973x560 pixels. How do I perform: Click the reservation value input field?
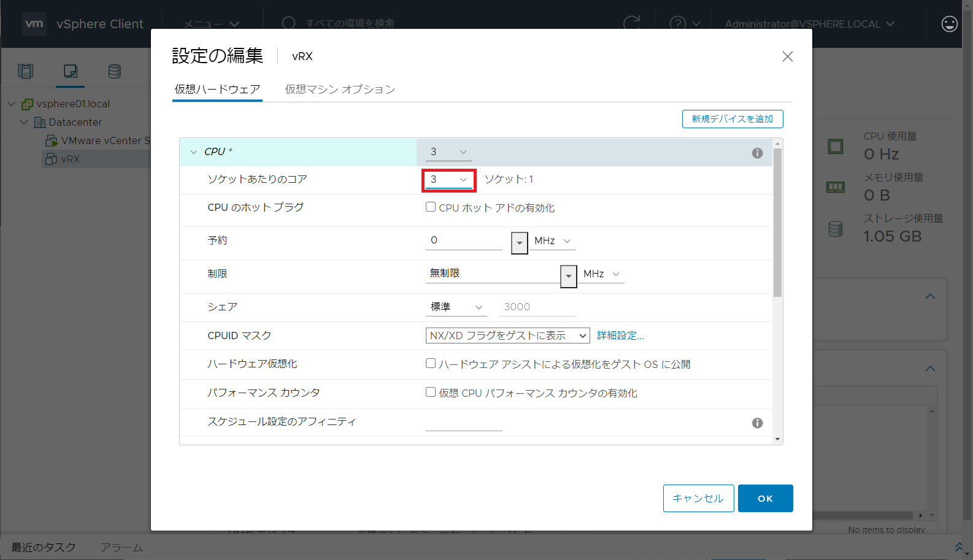point(464,240)
